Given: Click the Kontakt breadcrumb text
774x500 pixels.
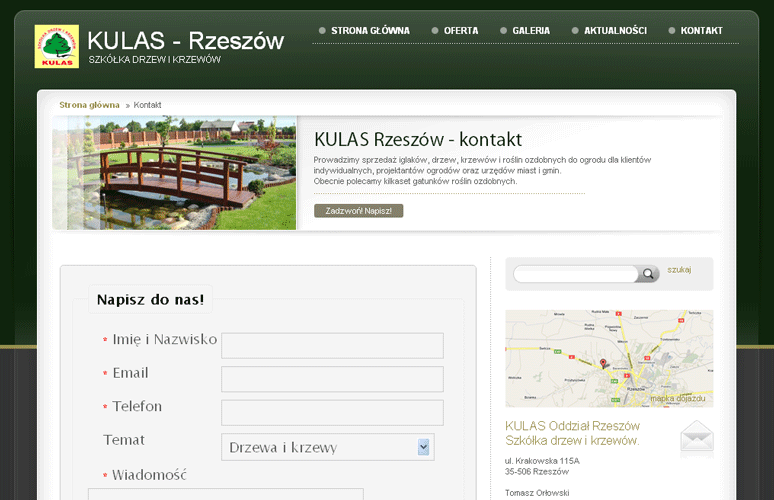Looking at the screenshot, I should click(x=147, y=105).
